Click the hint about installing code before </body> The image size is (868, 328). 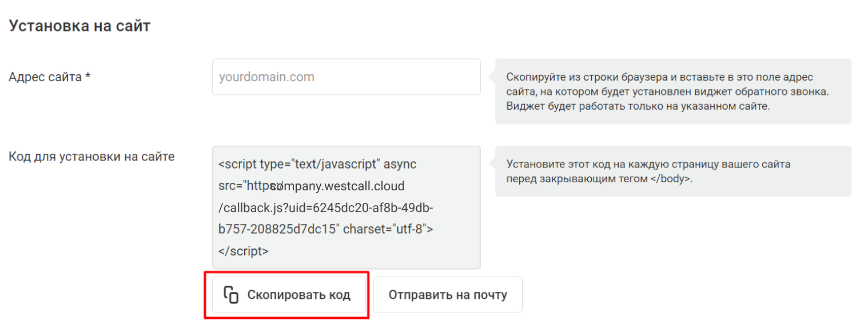point(673,171)
